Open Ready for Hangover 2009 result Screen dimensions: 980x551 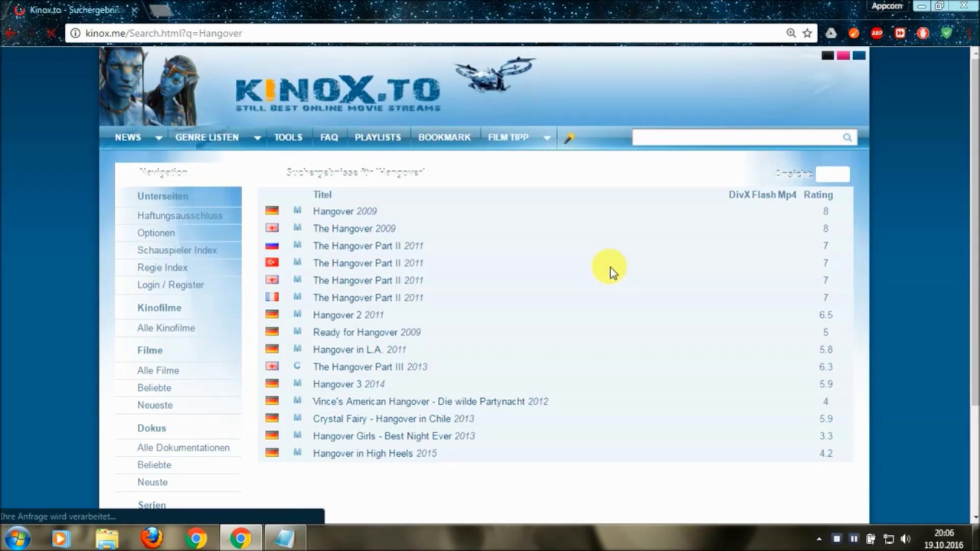[x=367, y=332]
